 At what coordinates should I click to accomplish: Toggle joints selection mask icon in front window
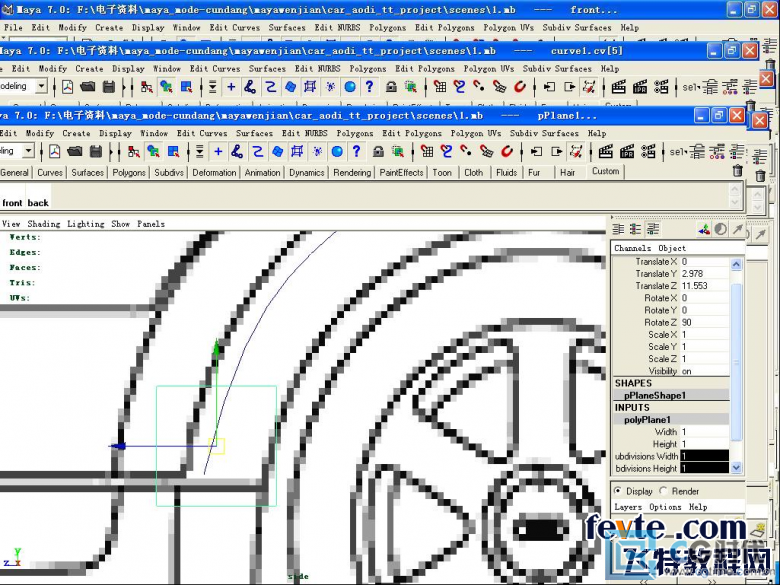tap(237, 151)
